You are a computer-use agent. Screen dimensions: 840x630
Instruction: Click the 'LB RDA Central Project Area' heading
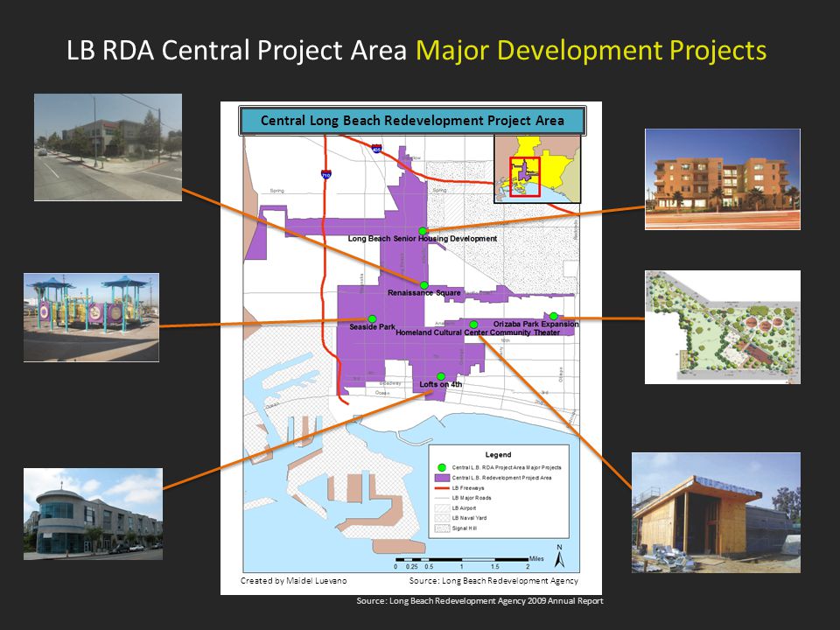coord(236,51)
